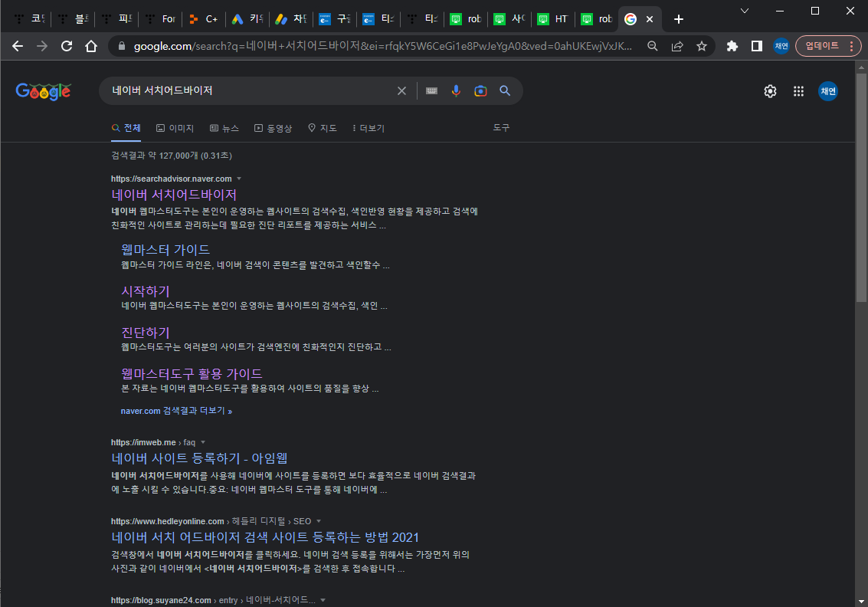The height and width of the screenshot is (607, 868).
Task: Search by image with camera icon
Action: tap(480, 91)
